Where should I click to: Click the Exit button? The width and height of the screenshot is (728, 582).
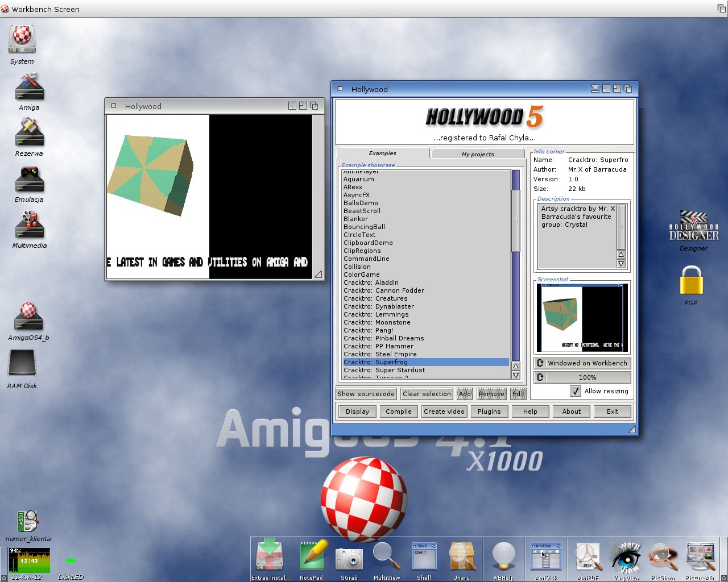coord(613,411)
